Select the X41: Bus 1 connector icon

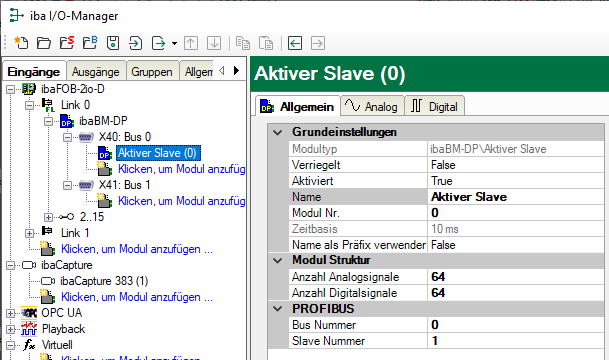pyautogui.click(x=86, y=185)
